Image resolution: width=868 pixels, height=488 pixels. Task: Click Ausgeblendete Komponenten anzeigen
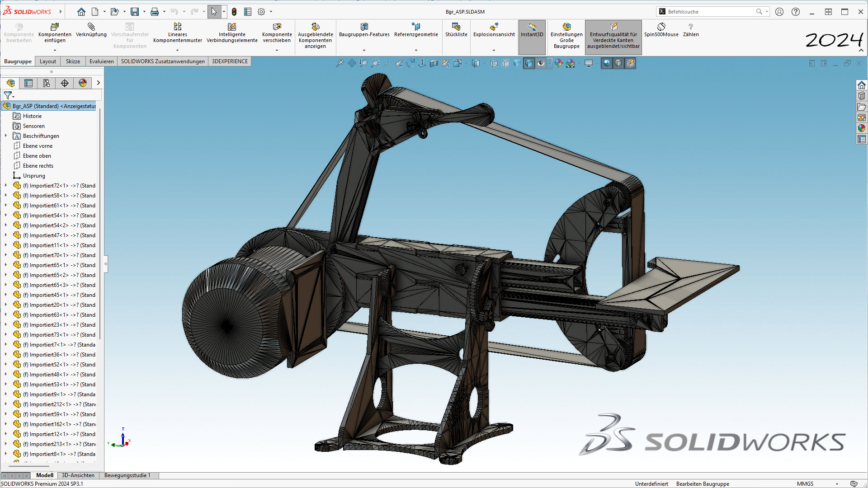coord(316,35)
